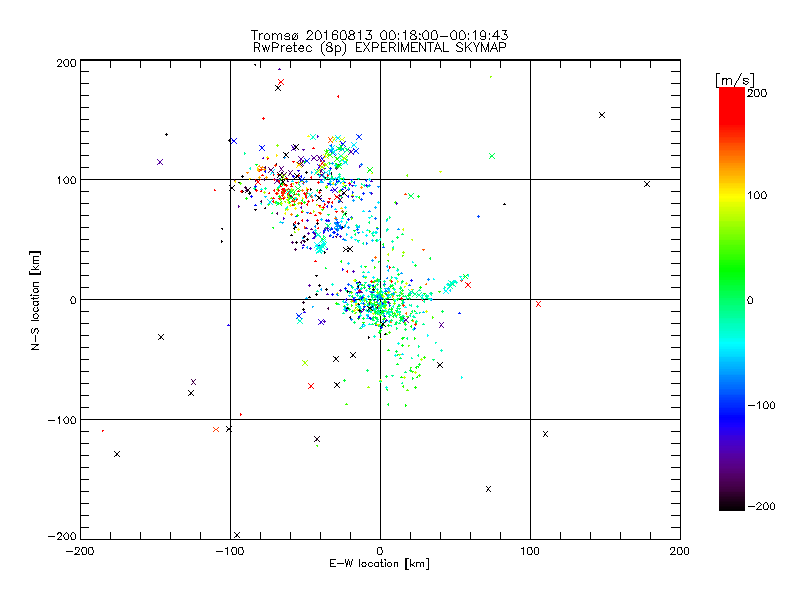Screen dimensions: 800x600
Task: Pick the yellow band of the colorbar
Action: [732, 195]
